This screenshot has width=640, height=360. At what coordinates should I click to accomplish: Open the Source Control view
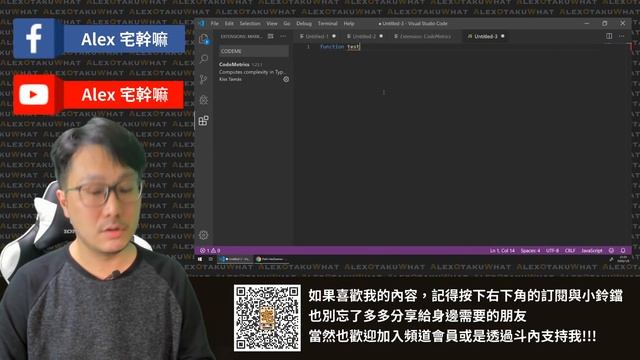(204, 79)
